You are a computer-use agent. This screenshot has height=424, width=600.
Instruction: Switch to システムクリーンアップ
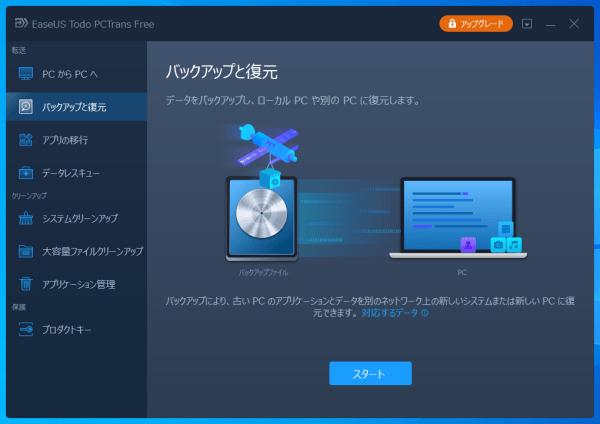click(77, 218)
